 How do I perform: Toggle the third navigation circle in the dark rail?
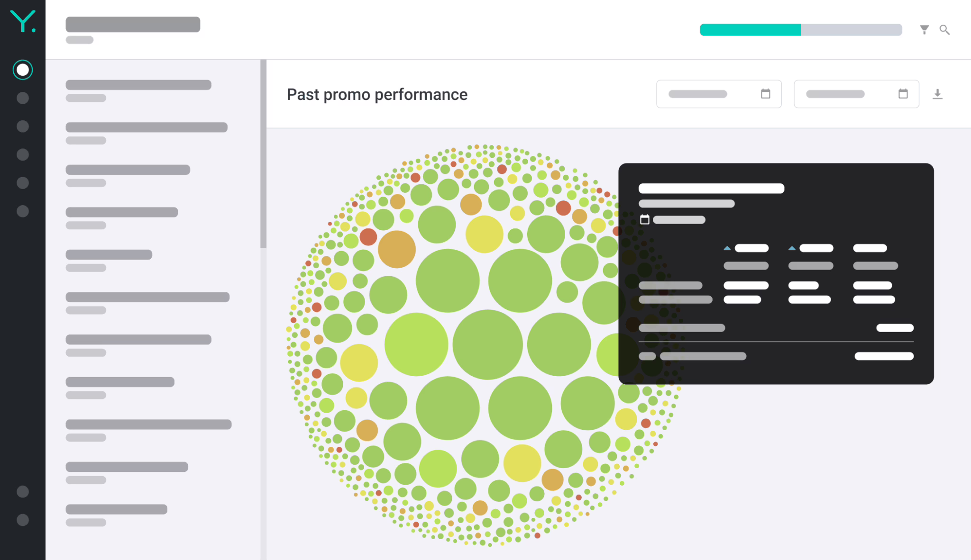click(22, 126)
